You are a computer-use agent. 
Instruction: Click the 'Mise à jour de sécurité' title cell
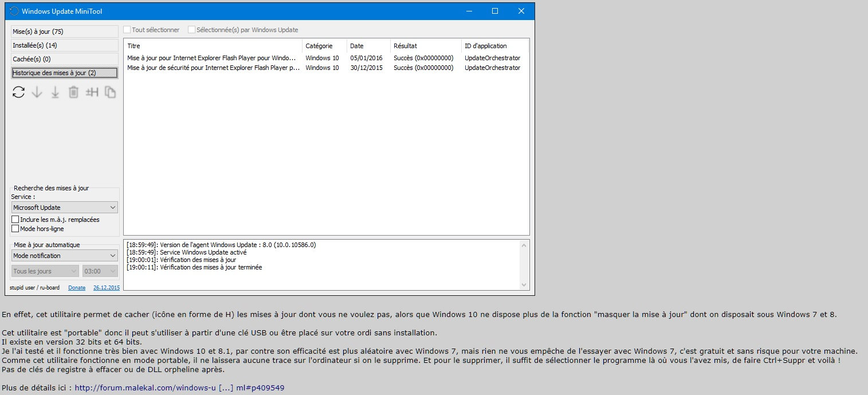tap(213, 68)
